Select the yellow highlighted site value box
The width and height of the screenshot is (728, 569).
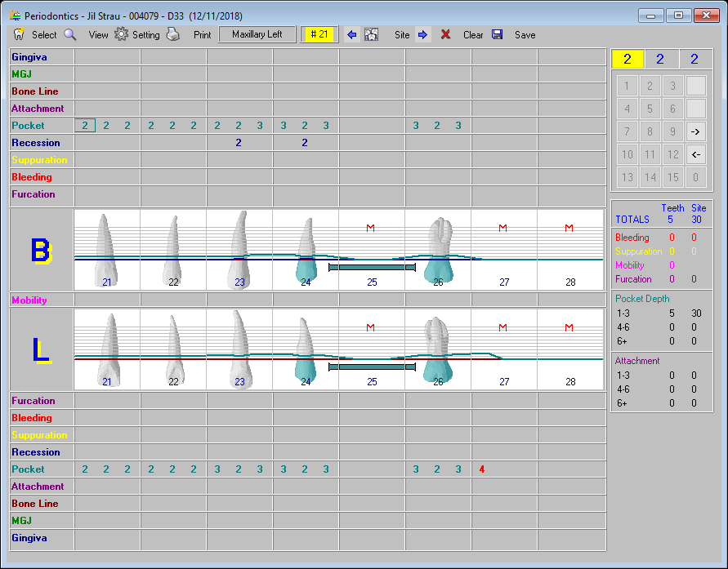(x=628, y=59)
